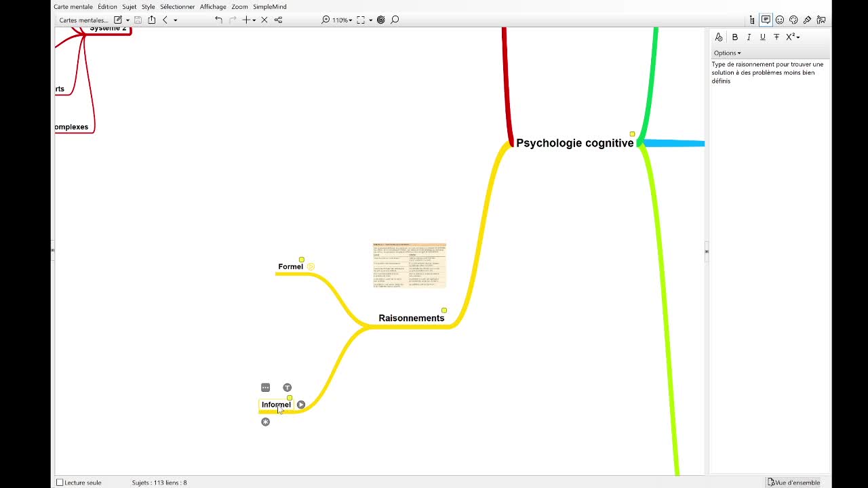Click the focus target icon
The height and width of the screenshot is (488, 868).
380,20
